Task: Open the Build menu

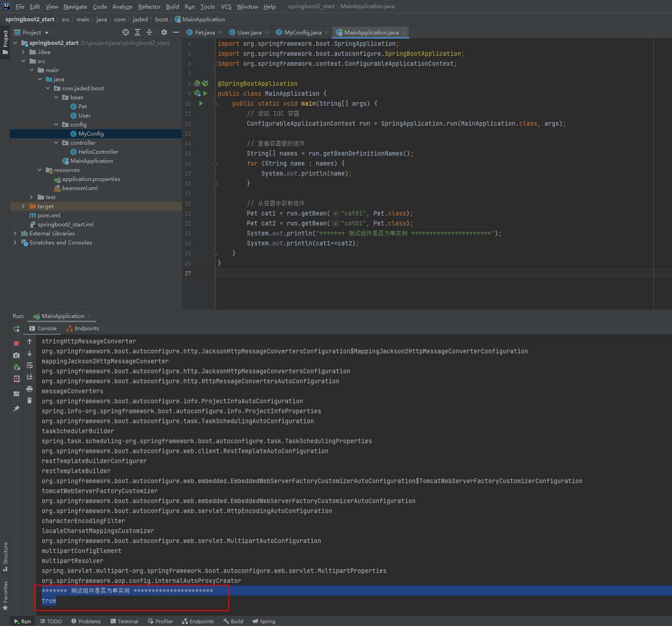Action: click(172, 6)
